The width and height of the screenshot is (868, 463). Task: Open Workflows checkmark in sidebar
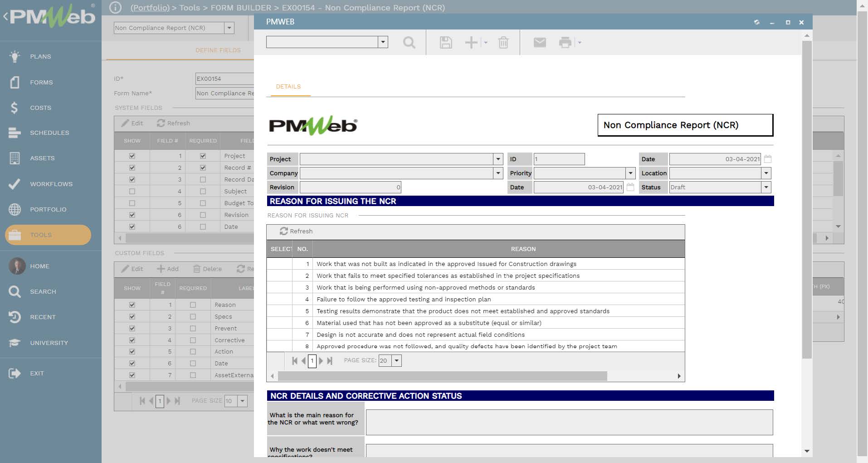(x=15, y=184)
